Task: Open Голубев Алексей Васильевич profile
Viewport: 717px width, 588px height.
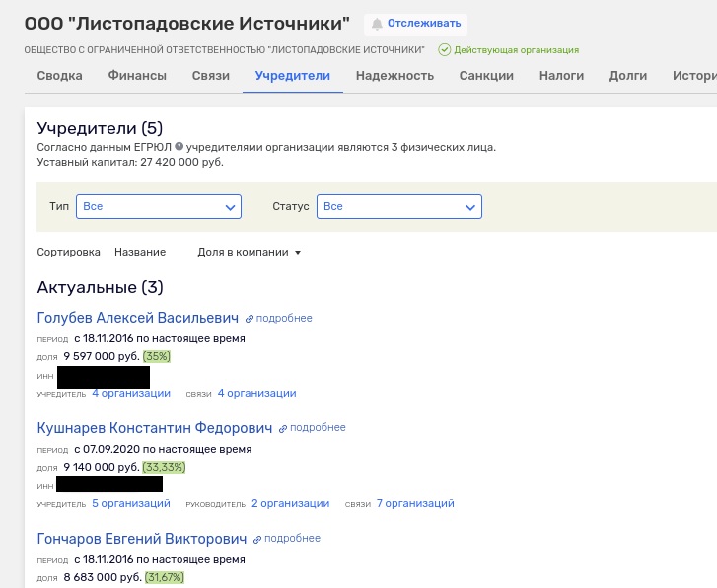Action: pyautogui.click(x=138, y=318)
